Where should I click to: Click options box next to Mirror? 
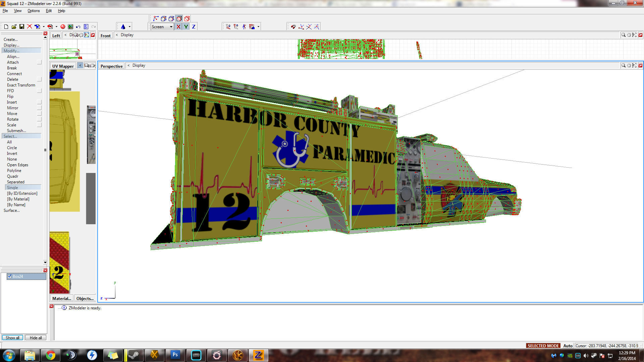pos(39,108)
